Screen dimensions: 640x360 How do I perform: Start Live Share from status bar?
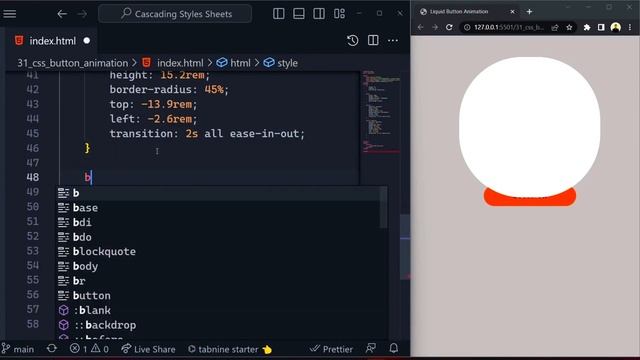click(148, 349)
